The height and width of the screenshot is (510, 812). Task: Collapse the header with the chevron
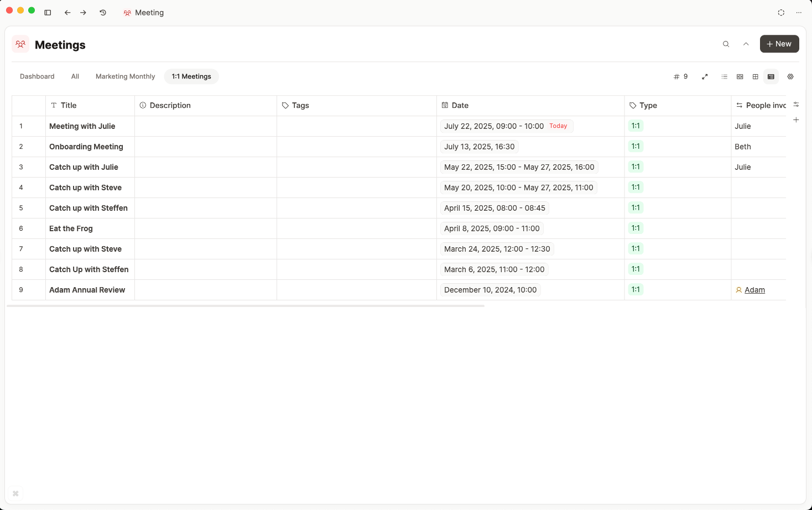click(746, 44)
